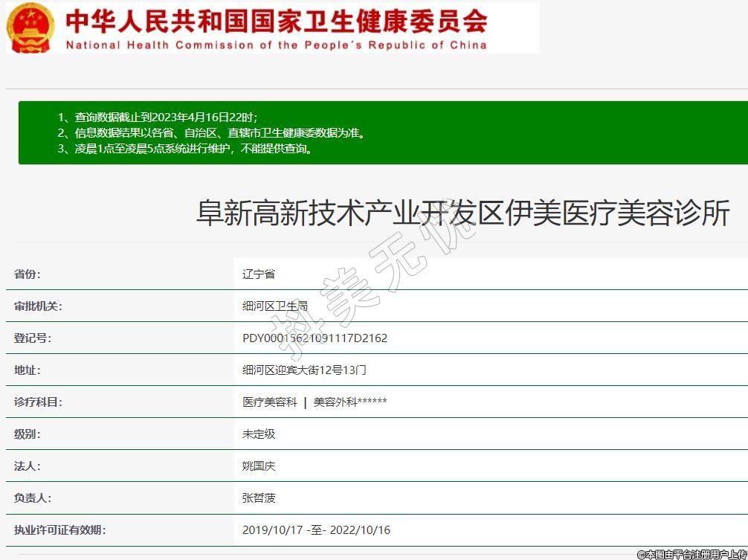748x560 pixels.
Task: Click the copyright notice at the bottom right
Action: pos(691,554)
